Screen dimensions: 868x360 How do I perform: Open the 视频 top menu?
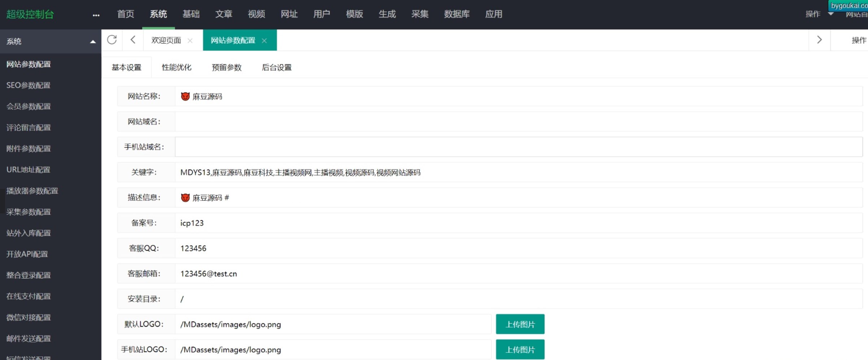tap(256, 14)
